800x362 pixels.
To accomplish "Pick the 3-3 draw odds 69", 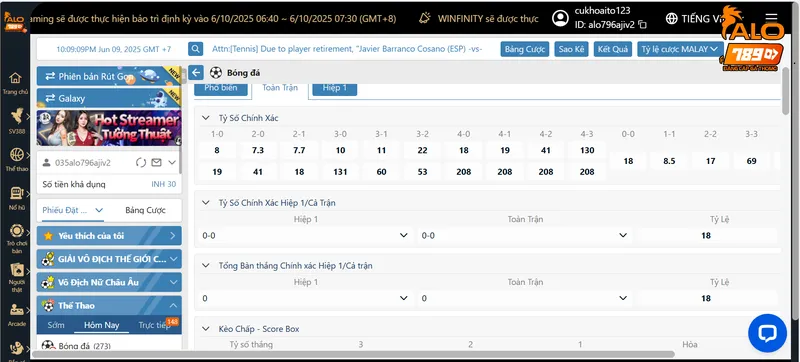I will (x=751, y=161).
